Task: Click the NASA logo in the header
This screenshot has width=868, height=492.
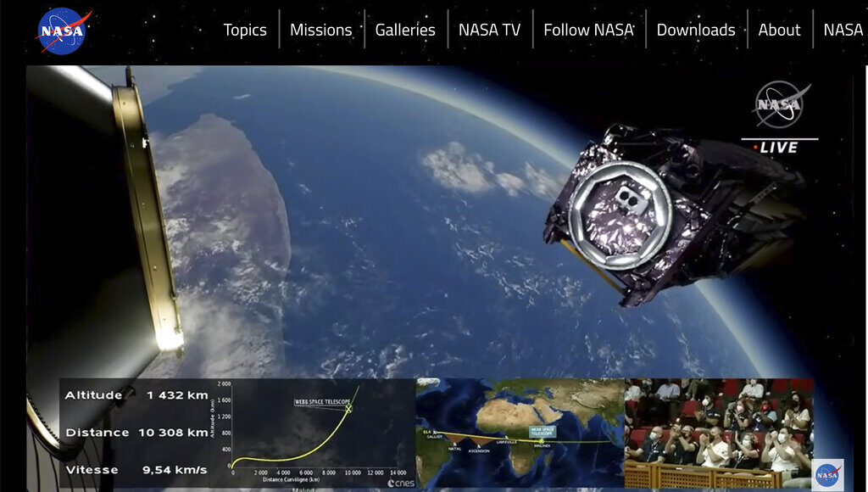Action: (x=63, y=31)
